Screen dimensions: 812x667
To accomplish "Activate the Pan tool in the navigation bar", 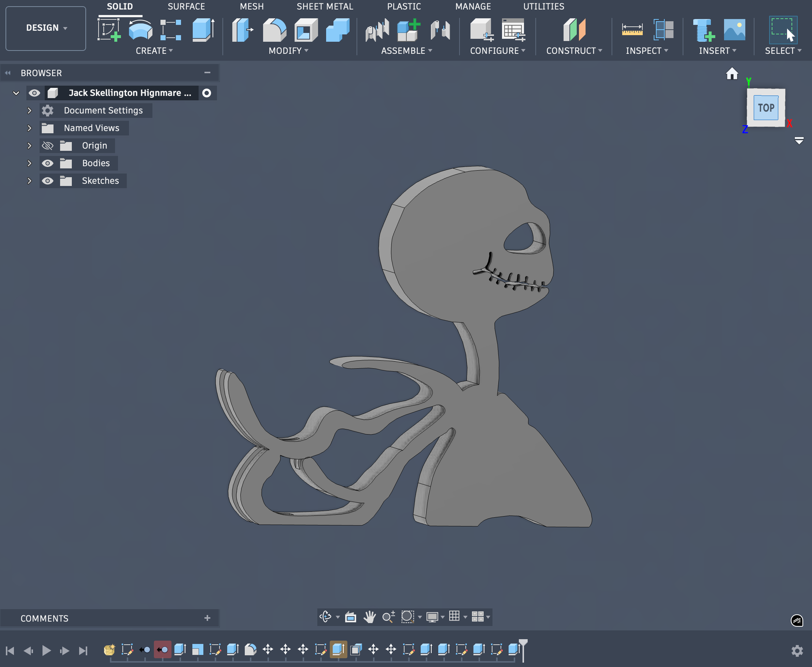I will tap(369, 617).
